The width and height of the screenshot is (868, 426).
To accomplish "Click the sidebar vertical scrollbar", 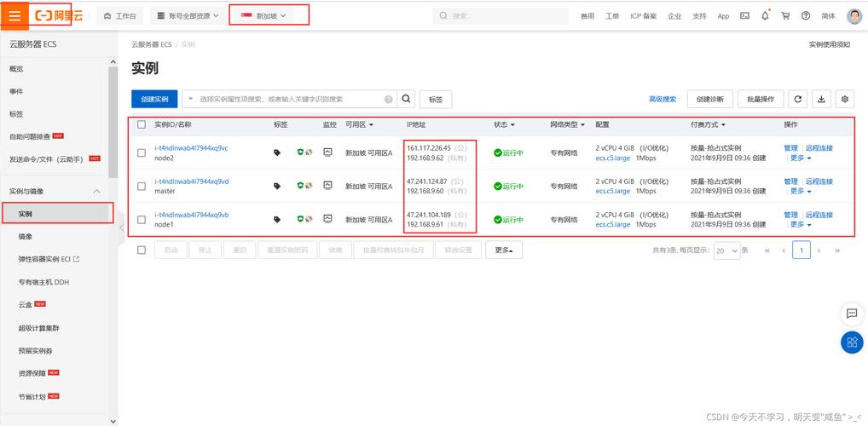I will coord(113,122).
